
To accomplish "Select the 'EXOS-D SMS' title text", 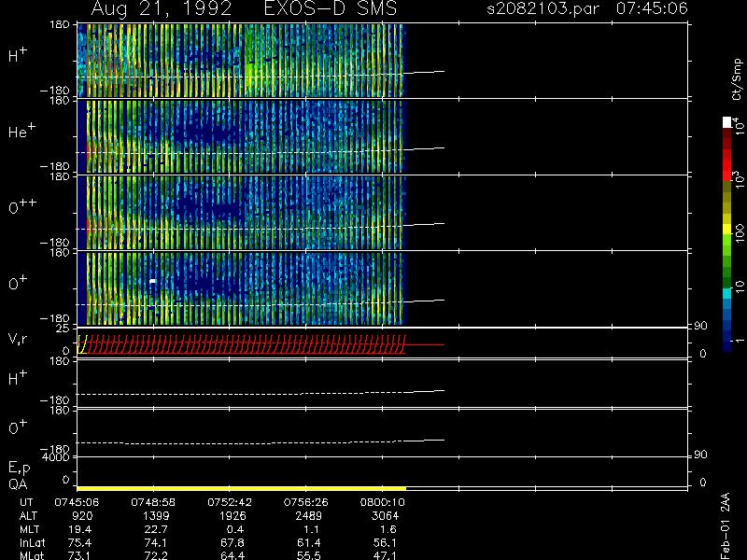I will pos(331,8).
